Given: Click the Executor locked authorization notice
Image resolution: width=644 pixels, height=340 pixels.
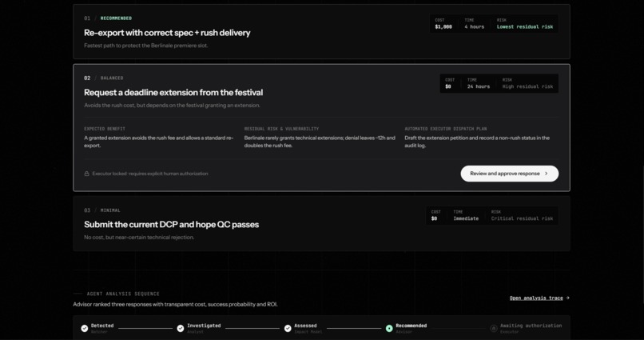Looking at the screenshot, I should 150,174.
